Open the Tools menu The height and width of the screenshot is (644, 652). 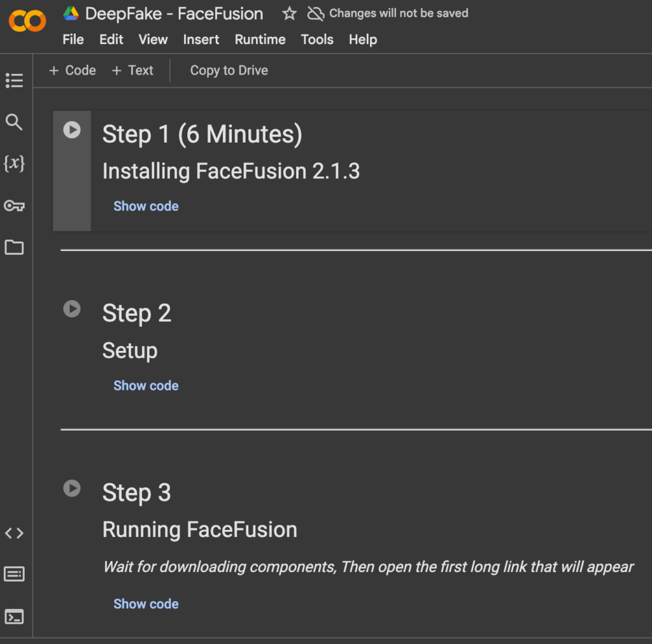coord(317,39)
